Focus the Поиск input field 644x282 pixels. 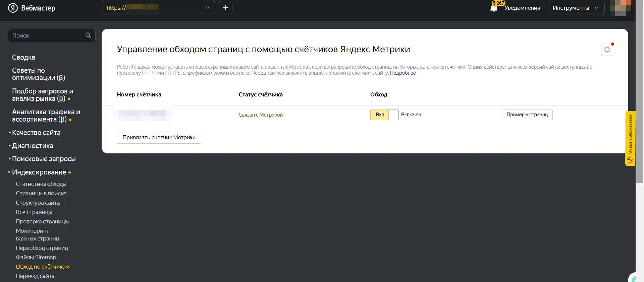click(x=52, y=36)
